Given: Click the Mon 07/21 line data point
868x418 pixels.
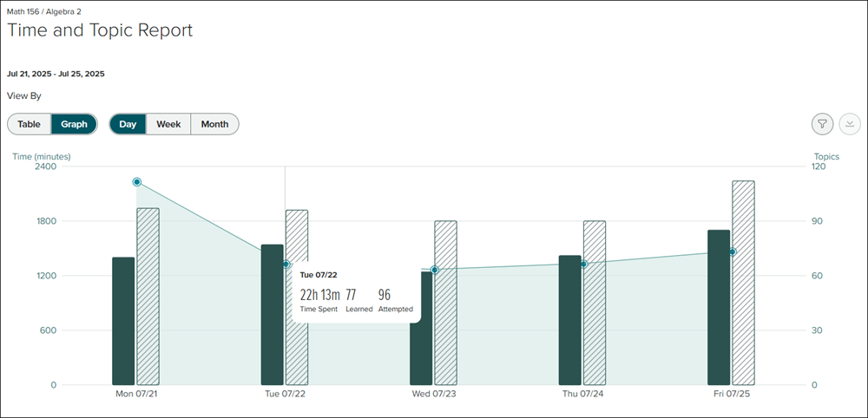Looking at the screenshot, I should 137,182.
